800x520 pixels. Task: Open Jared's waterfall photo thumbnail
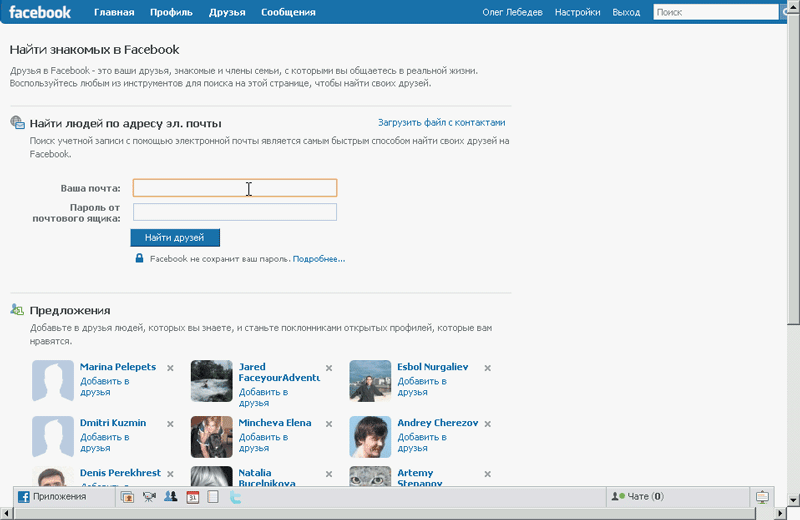212,381
